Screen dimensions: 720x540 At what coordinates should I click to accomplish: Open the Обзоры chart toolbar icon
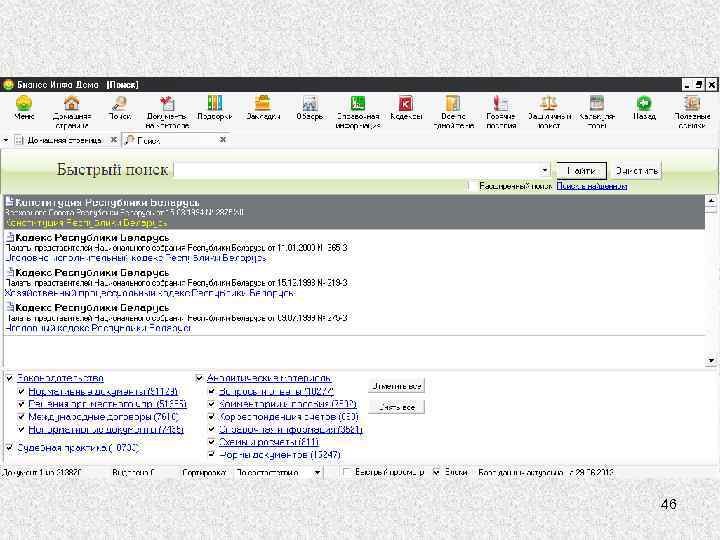point(310,103)
